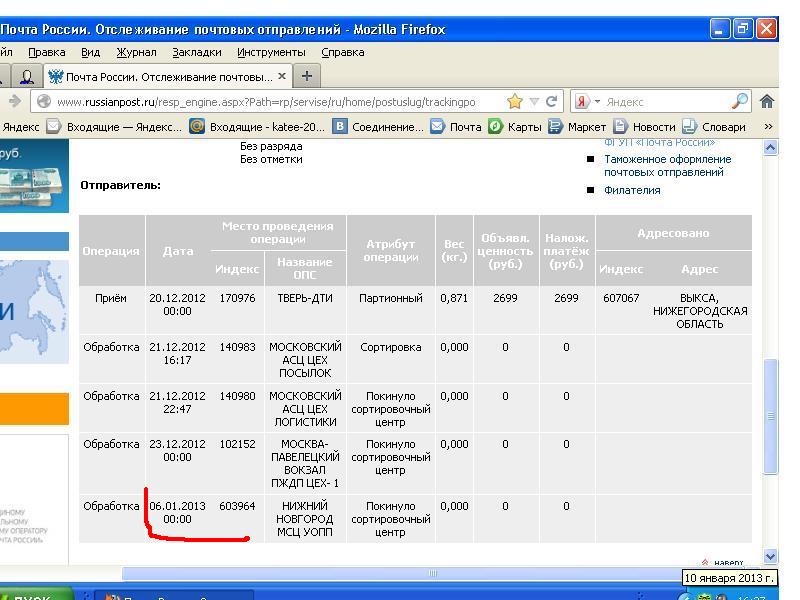Open the Справка menu
The width and height of the screenshot is (800, 600).
[x=342, y=52]
